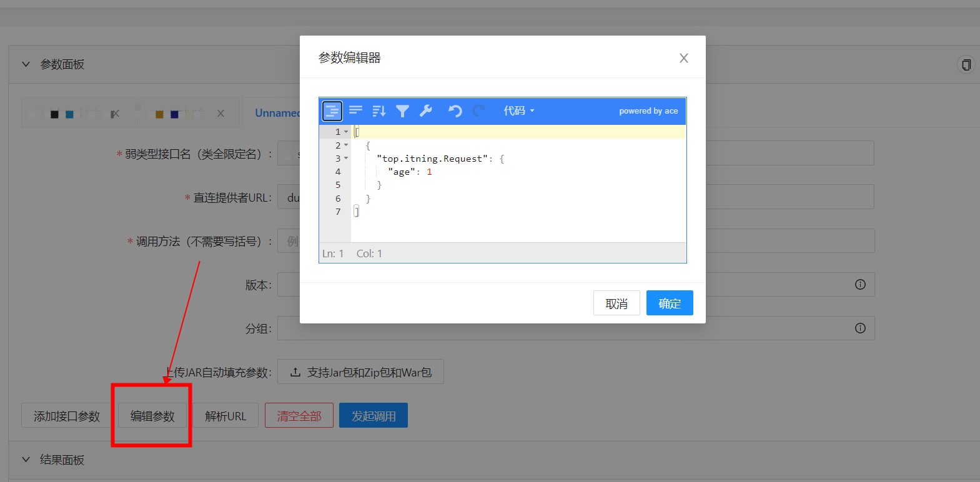Close the second blurred tab
The height and width of the screenshot is (482, 980).
pyautogui.click(x=220, y=114)
